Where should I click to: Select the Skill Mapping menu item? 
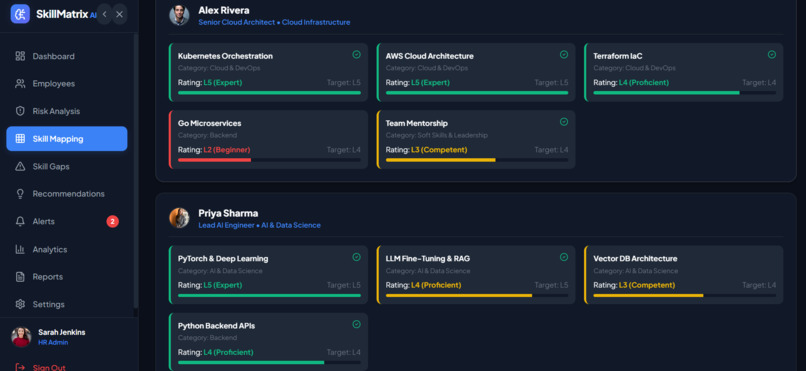(x=67, y=139)
